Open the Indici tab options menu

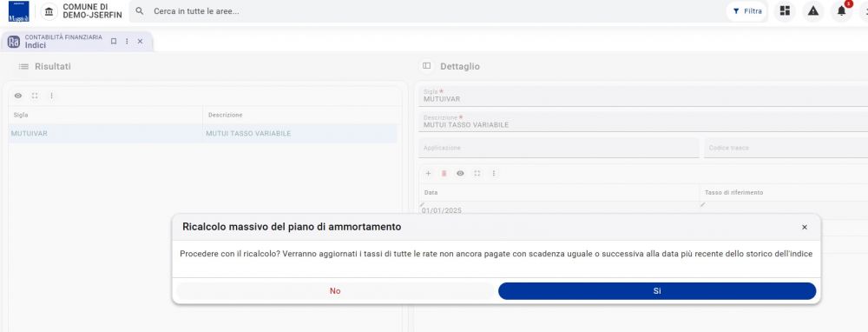pos(127,41)
